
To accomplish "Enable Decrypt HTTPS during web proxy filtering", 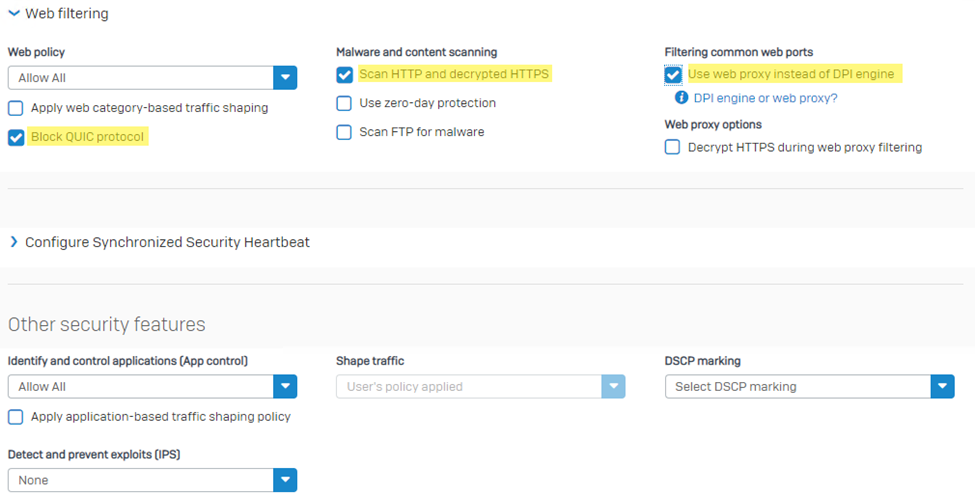I will click(x=673, y=148).
